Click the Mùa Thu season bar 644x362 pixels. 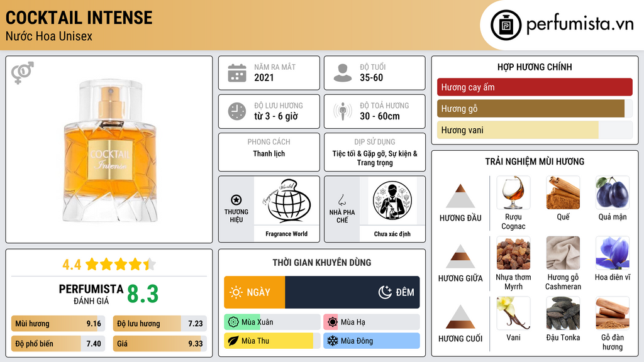(x=272, y=341)
